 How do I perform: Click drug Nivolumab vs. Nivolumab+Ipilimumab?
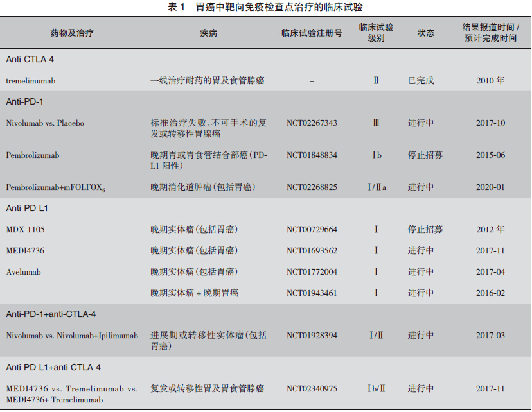(72, 336)
